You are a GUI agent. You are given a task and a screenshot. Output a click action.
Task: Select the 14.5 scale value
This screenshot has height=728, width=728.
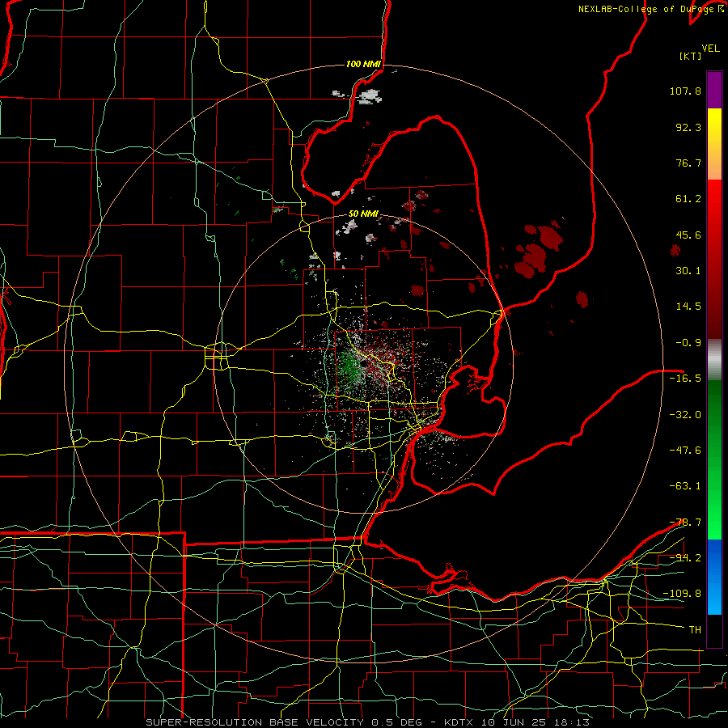click(688, 307)
